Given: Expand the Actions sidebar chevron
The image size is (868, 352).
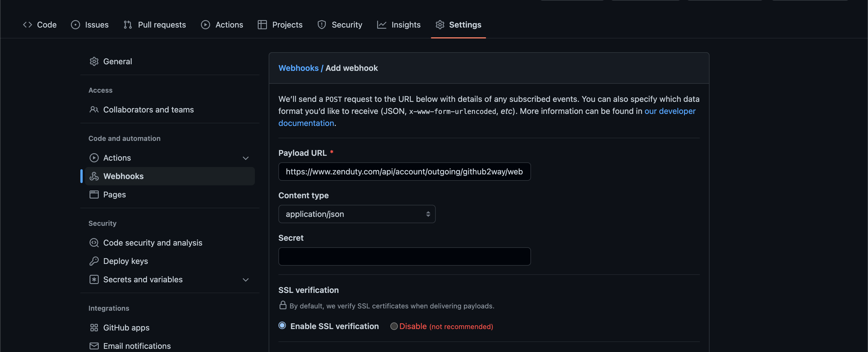Looking at the screenshot, I should point(246,158).
